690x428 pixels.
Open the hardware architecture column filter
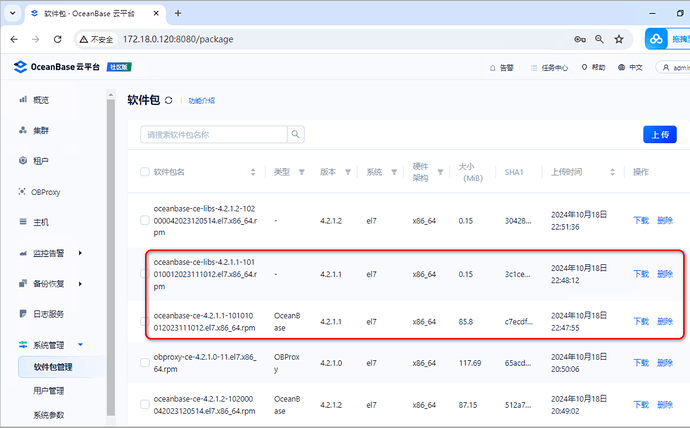[440, 172]
